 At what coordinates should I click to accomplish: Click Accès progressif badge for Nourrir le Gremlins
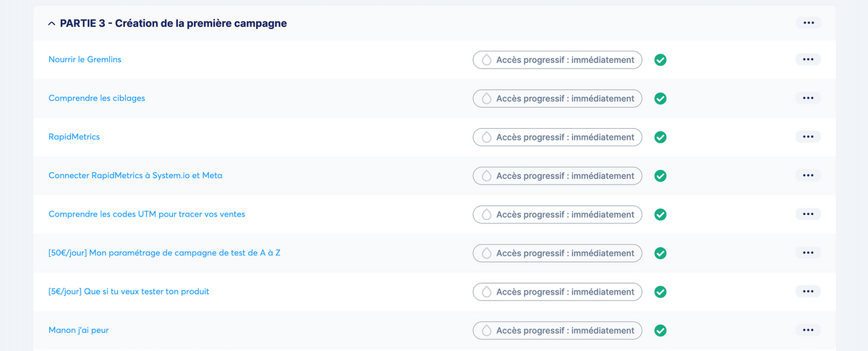(x=557, y=59)
